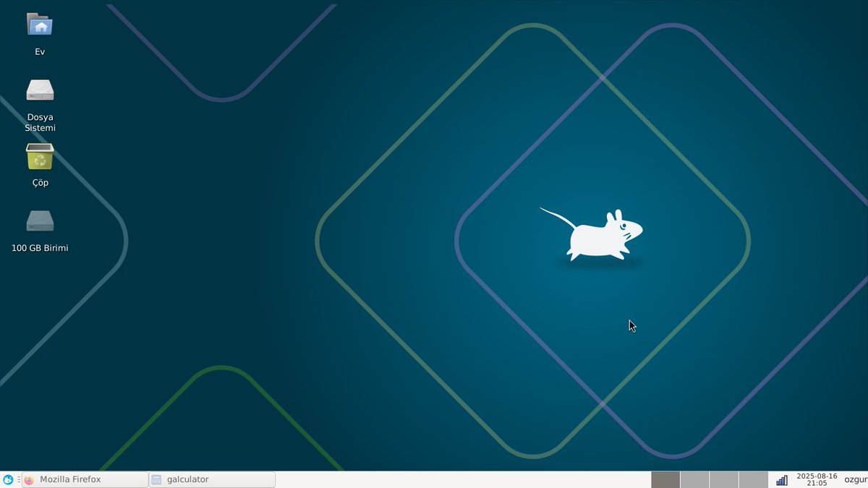868x488 pixels.
Task: Click the network signal icon in the tray
Action: pyautogui.click(x=781, y=479)
